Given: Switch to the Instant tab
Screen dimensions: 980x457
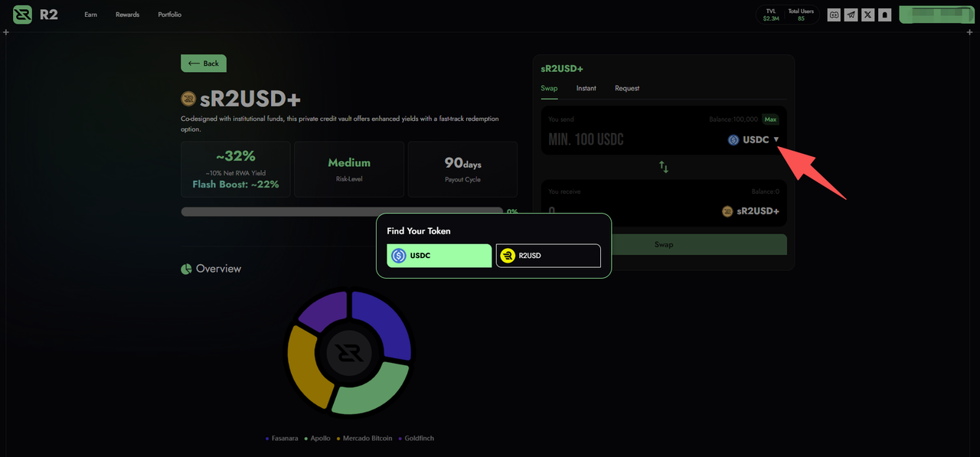Looking at the screenshot, I should (586, 88).
